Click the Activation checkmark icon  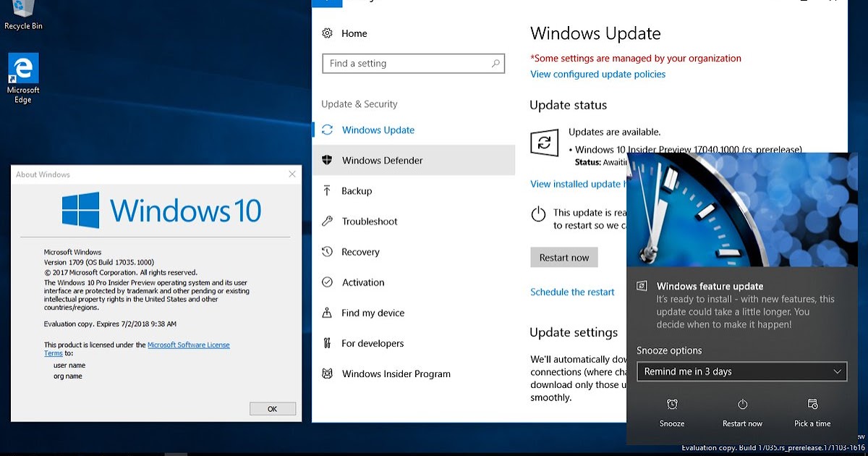pyautogui.click(x=328, y=282)
